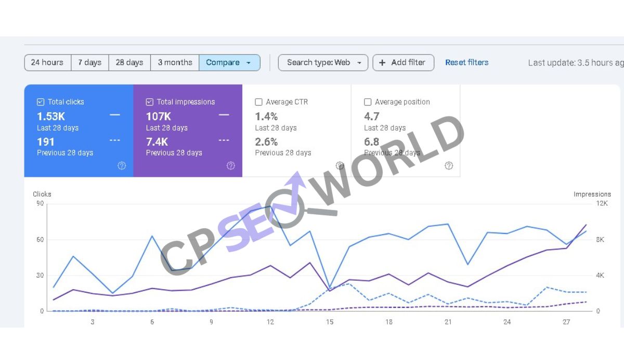Image resolution: width=624 pixels, height=364 pixels.
Task: Click the Average CTR help question mark
Action: (340, 166)
